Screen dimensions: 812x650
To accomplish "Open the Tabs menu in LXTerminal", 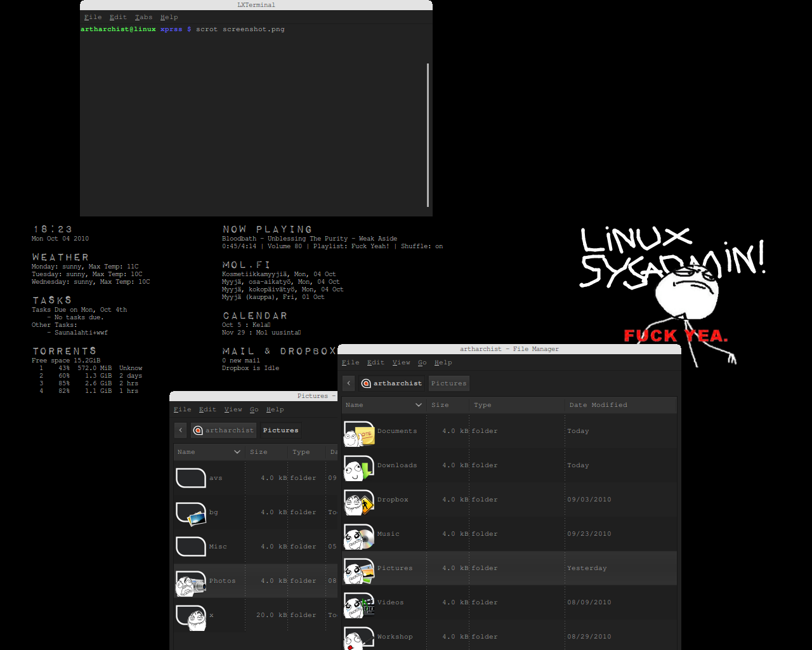I will pyautogui.click(x=143, y=17).
